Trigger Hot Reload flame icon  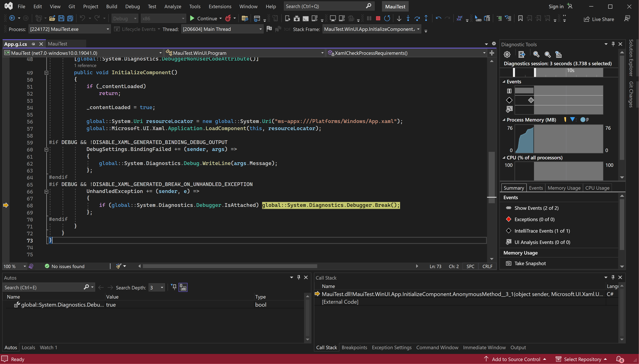point(228,18)
